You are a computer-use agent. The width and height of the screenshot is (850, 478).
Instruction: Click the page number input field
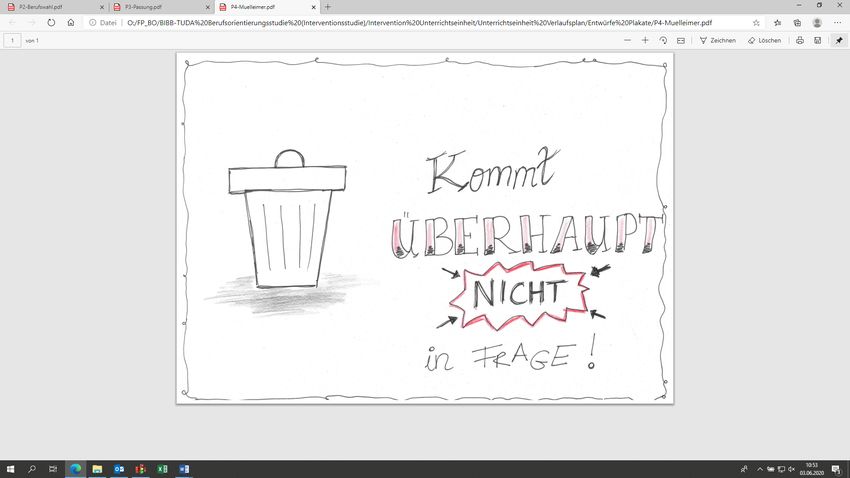13,40
